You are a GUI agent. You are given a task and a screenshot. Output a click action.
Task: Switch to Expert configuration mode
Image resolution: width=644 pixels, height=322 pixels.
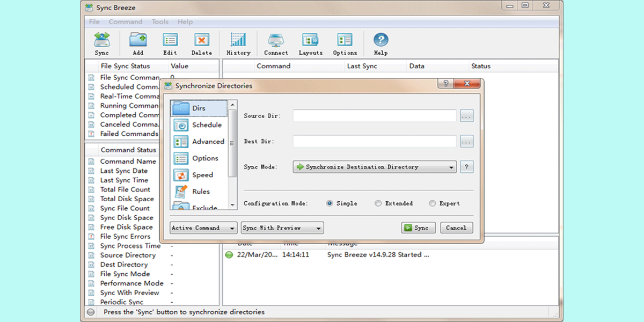click(433, 203)
